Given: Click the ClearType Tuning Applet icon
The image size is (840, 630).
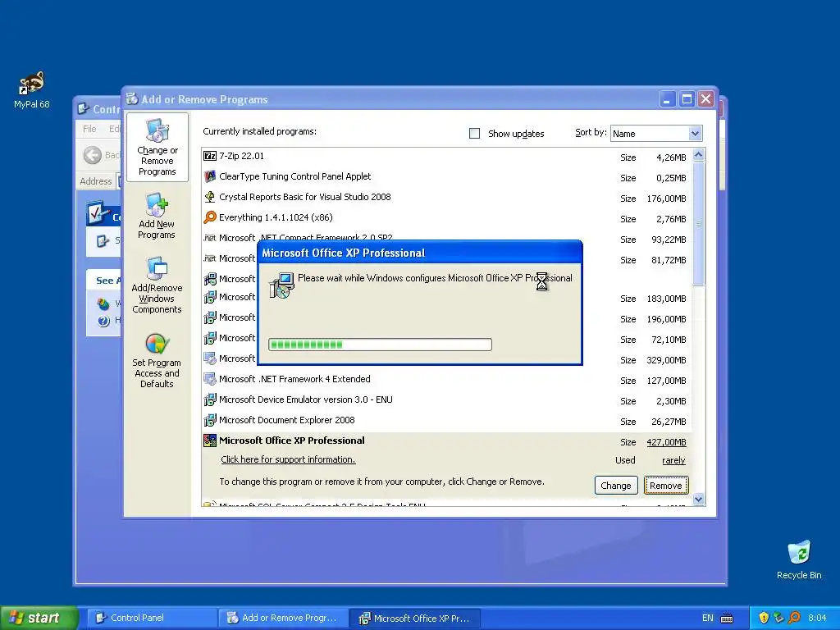Looking at the screenshot, I should coord(210,176).
